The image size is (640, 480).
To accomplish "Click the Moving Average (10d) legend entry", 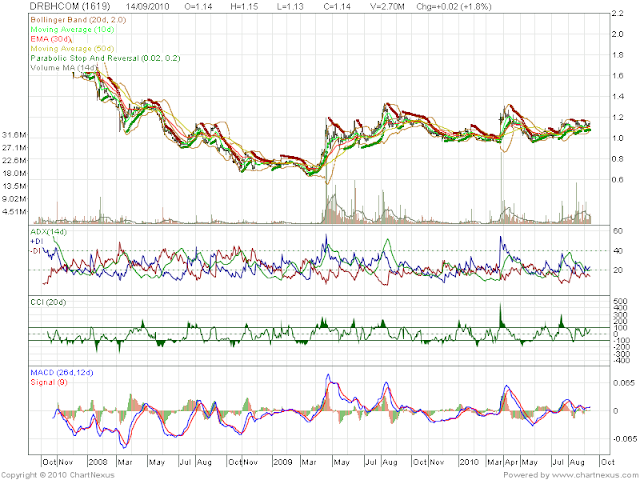I will click(72, 29).
